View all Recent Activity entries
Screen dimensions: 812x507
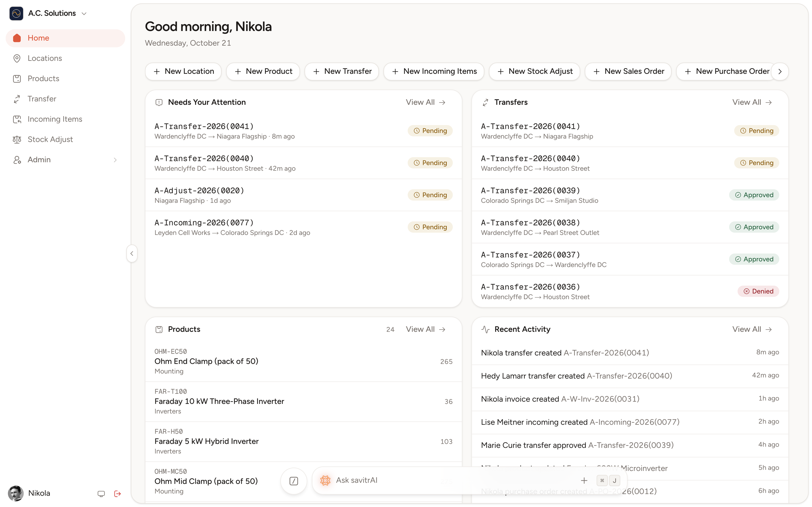pyautogui.click(x=752, y=329)
